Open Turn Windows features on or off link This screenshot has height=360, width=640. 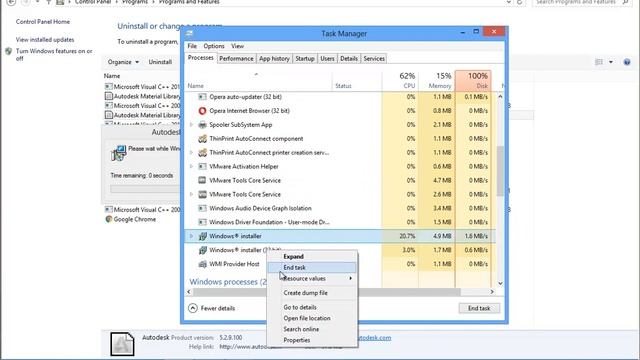coord(54,55)
